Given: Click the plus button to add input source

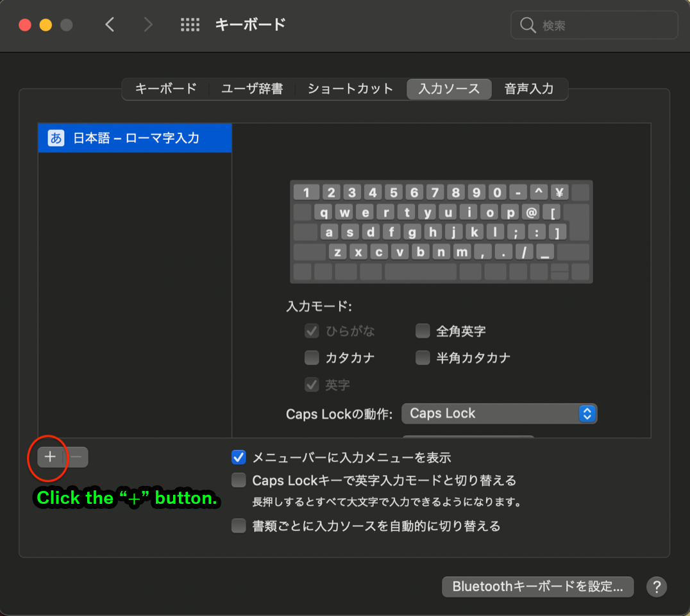Looking at the screenshot, I should 50,457.
